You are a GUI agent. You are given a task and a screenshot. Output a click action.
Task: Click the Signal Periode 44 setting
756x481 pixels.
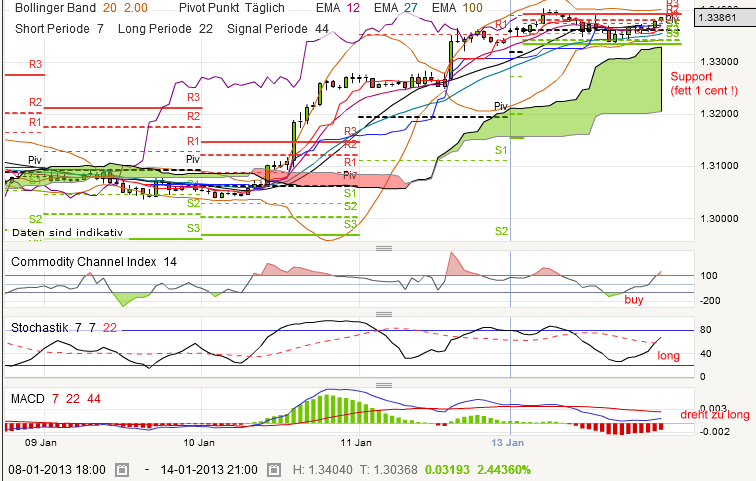coord(278,29)
